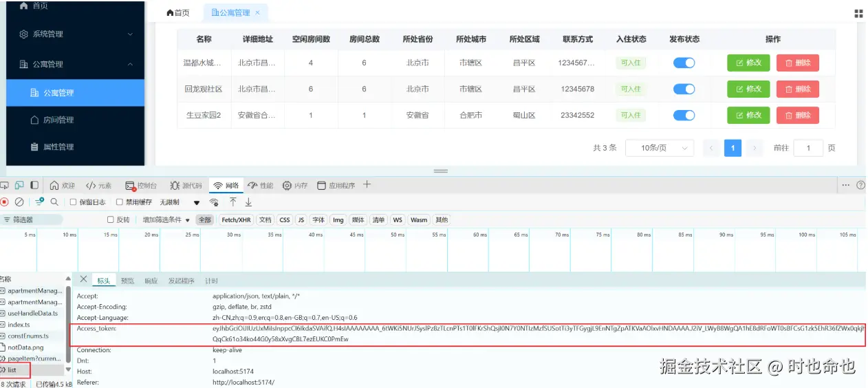
Task: Switch to the 内存 DevTools tab
Action: (296, 185)
